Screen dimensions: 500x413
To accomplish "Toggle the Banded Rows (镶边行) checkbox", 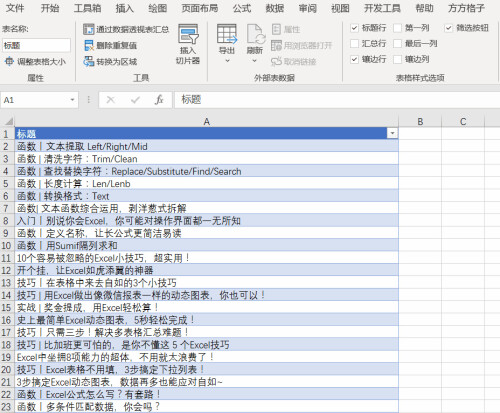I will [355, 59].
